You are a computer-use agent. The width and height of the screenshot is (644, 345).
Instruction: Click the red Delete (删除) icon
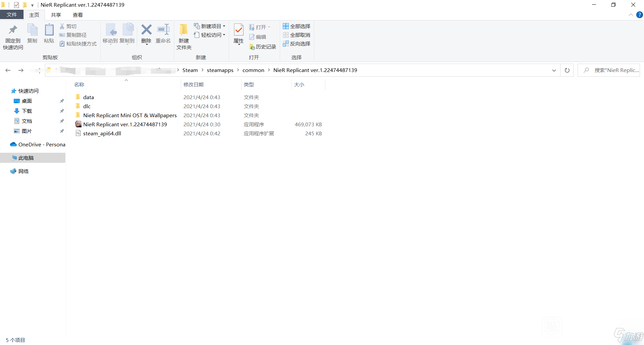click(x=146, y=29)
